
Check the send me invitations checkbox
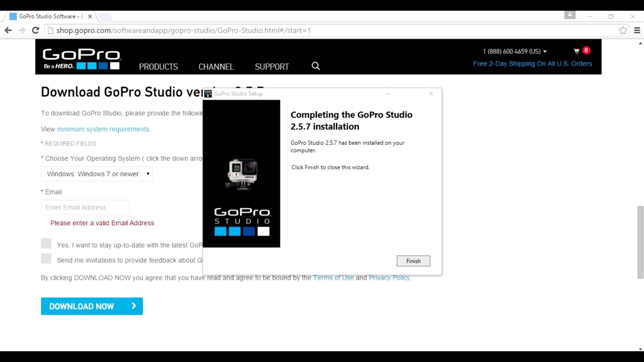[46, 258]
